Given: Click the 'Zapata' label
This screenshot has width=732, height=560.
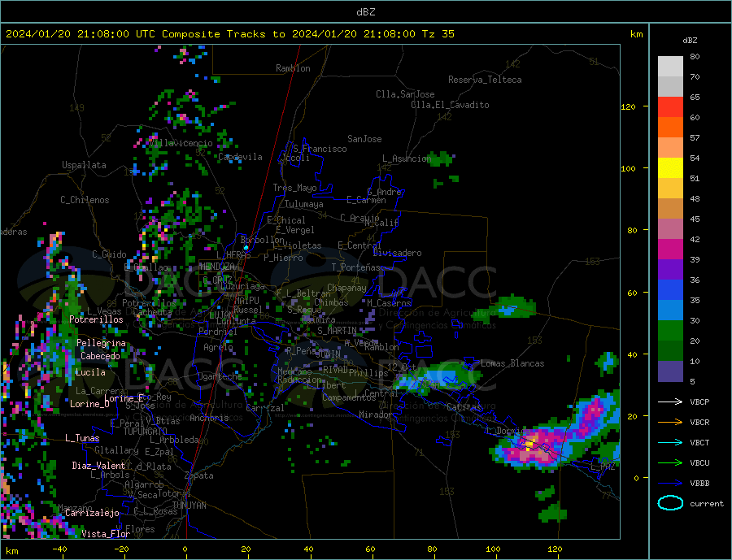Looking at the screenshot, I should pos(199,475).
